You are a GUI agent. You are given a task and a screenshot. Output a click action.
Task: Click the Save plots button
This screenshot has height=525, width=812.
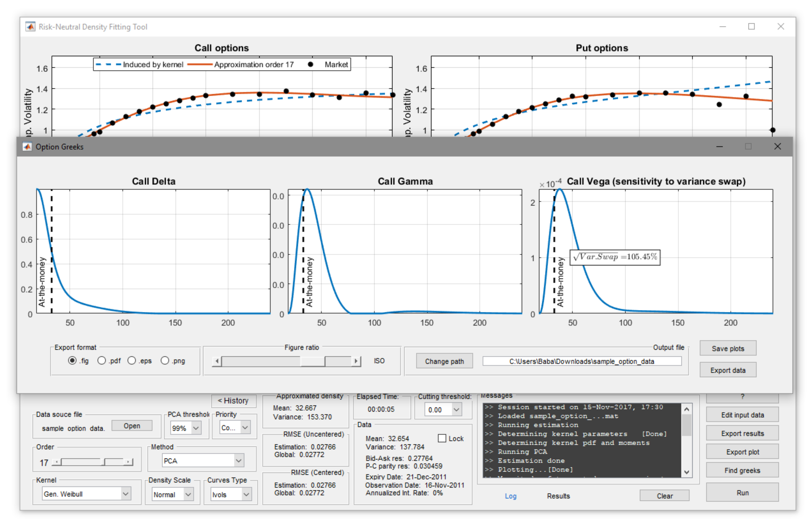(728, 348)
